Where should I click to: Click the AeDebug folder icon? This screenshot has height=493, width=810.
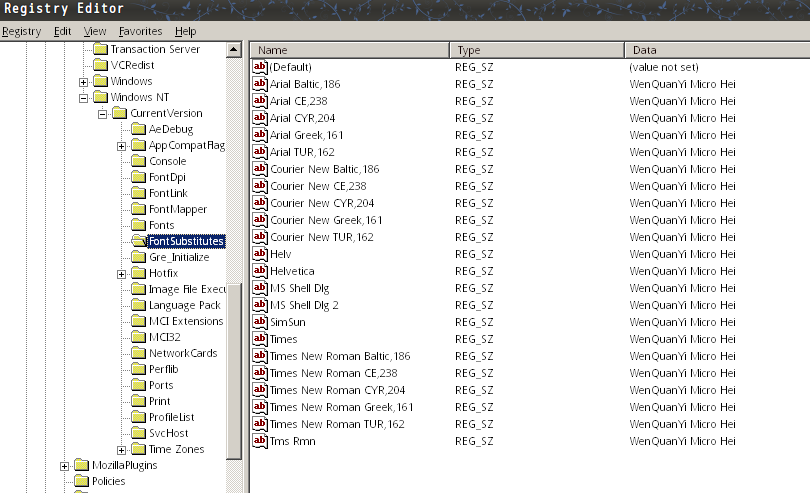(138, 129)
